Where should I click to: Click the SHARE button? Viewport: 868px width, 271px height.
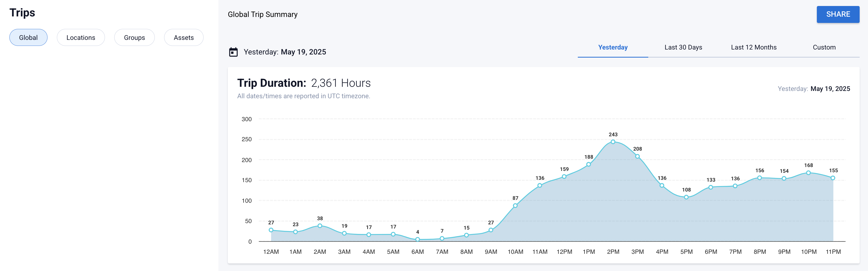pos(838,14)
